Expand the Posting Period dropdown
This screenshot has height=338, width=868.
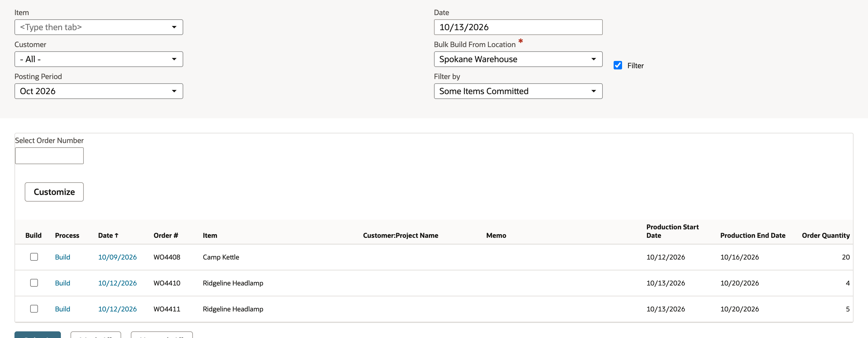(x=99, y=91)
